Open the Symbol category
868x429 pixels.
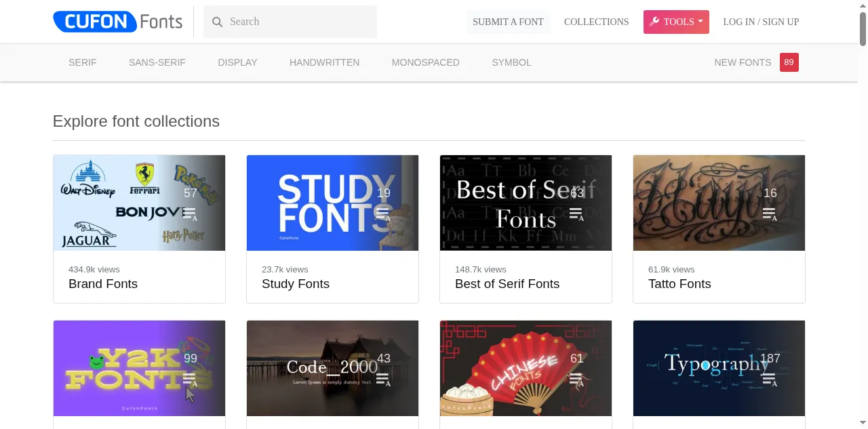coord(511,62)
